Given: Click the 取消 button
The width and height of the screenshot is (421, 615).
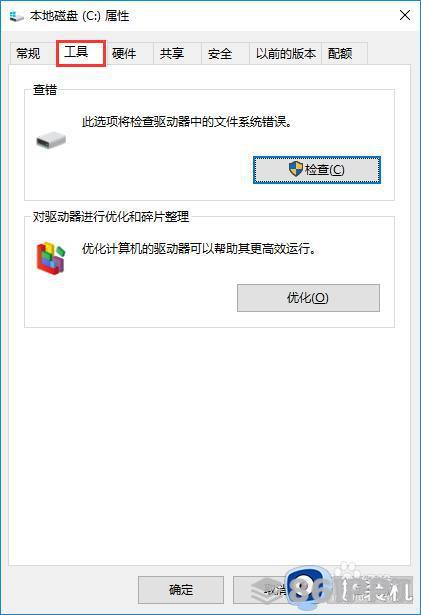Looking at the screenshot, I should [x=276, y=590].
